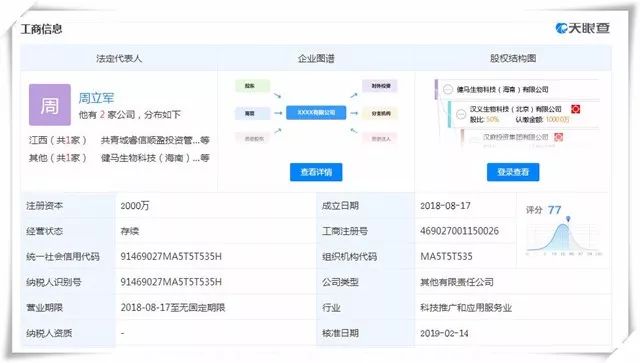The width and height of the screenshot is (640, 363).
Task: Click the 组织机构代码 label cell
Action: 365,256
